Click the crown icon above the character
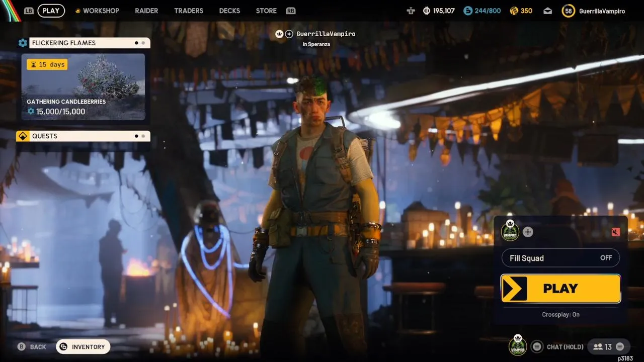 point(279,34)
